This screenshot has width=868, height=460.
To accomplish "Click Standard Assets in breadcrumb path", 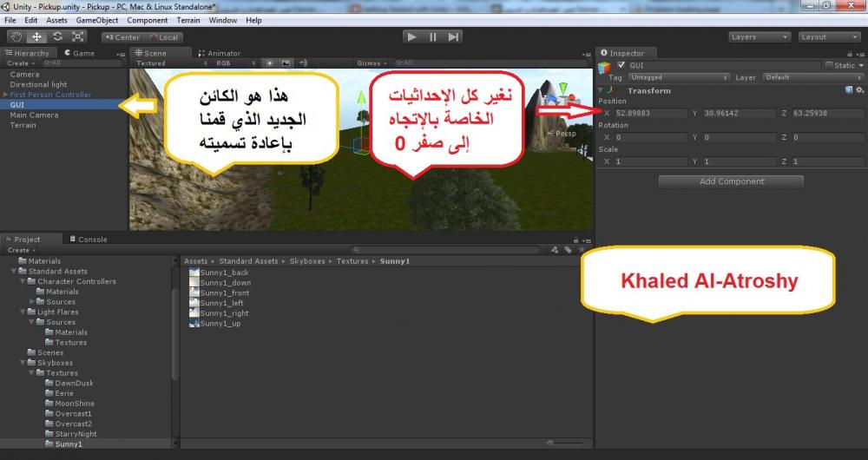I will tap(248, 261).
